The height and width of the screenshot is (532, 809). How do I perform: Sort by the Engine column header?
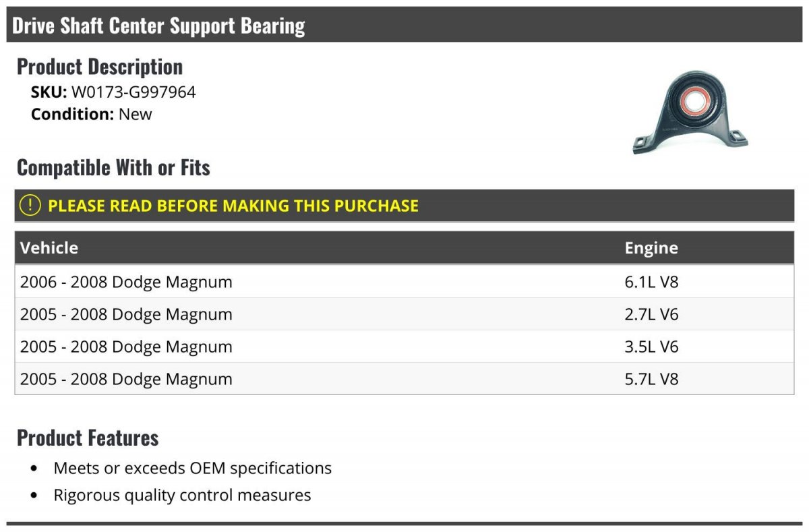point(651,247)
